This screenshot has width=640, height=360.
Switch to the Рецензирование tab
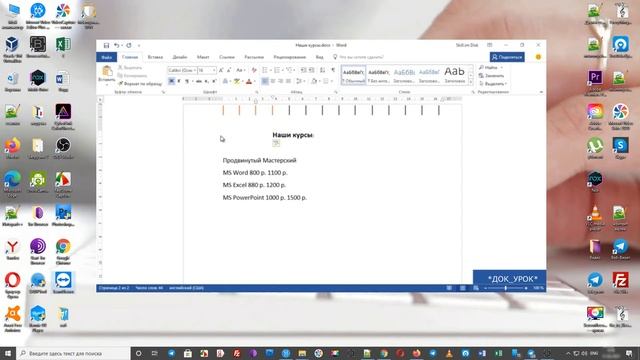point(290,57)
